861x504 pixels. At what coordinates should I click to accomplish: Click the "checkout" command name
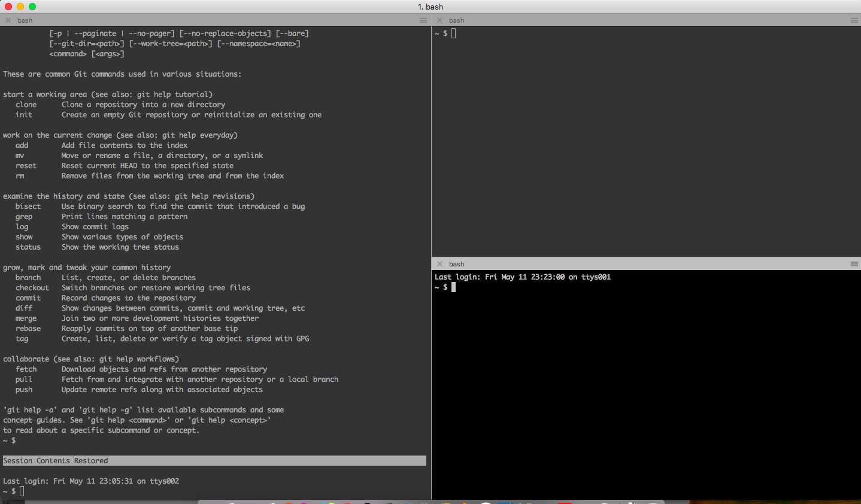point(32,288)
